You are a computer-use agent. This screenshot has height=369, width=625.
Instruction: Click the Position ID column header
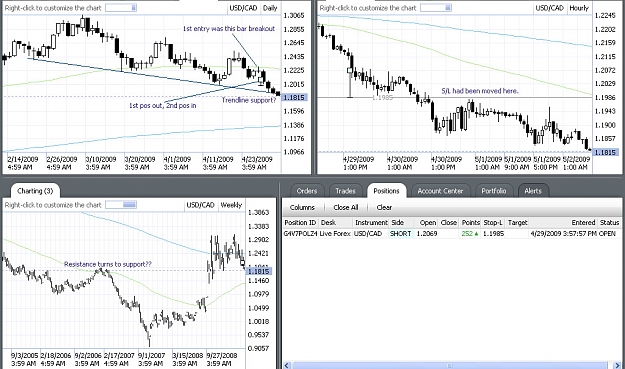300,223
